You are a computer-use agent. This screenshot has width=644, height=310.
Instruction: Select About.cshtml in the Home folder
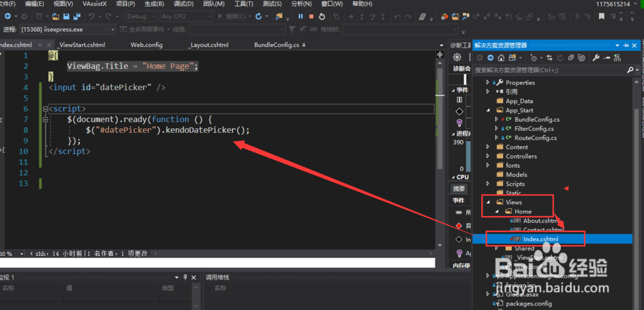pos(540,221)
